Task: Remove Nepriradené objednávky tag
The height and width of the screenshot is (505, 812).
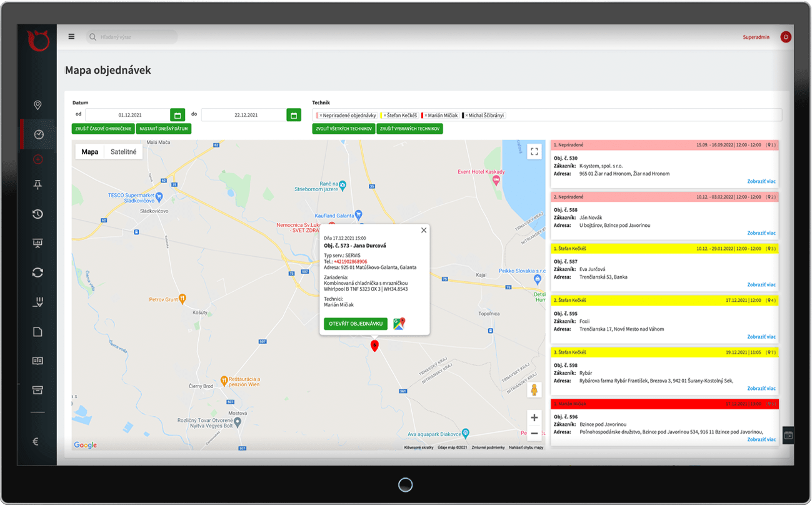Action: pyautogui.click(x=321, y=116)
